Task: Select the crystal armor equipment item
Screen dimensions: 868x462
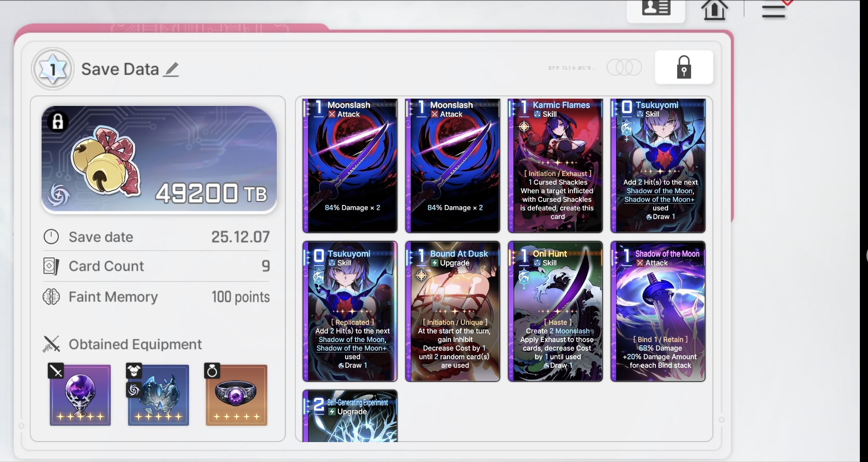Action: tap(158, 395)
